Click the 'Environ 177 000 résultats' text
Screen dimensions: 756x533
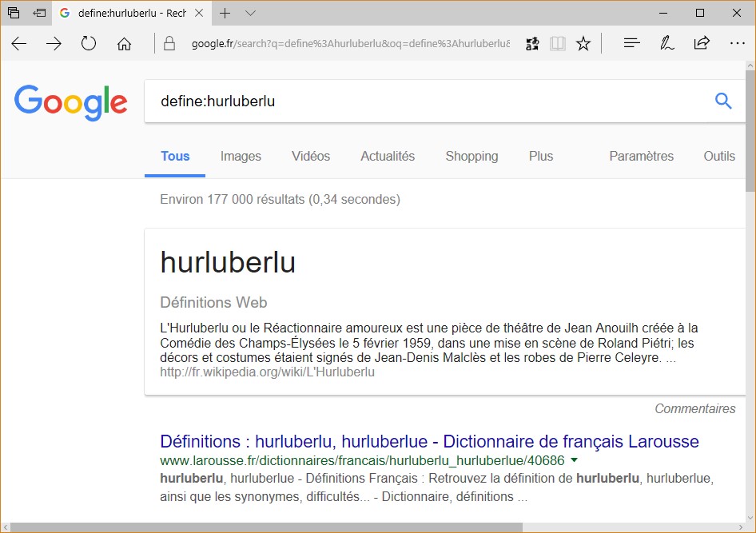[281, 200]
